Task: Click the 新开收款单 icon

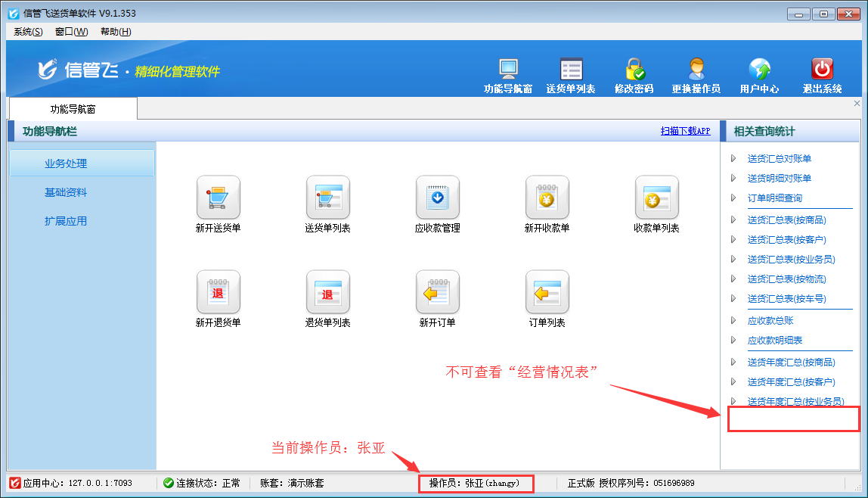Action: tap(547, 198)
